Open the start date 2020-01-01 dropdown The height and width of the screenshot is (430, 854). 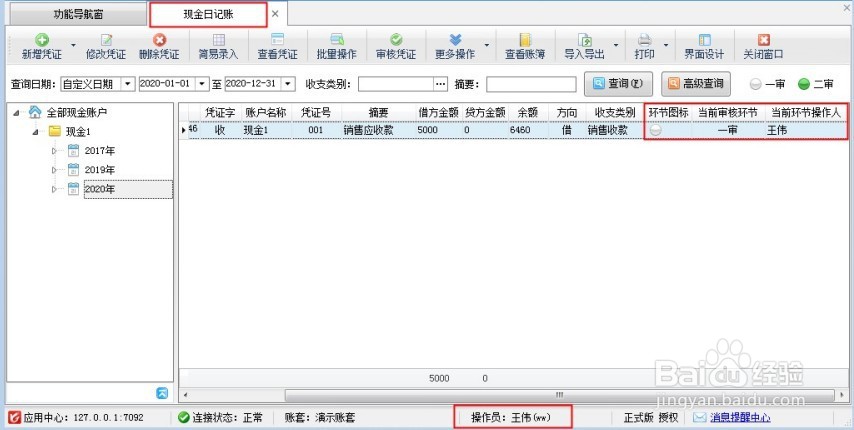point(202,84)
